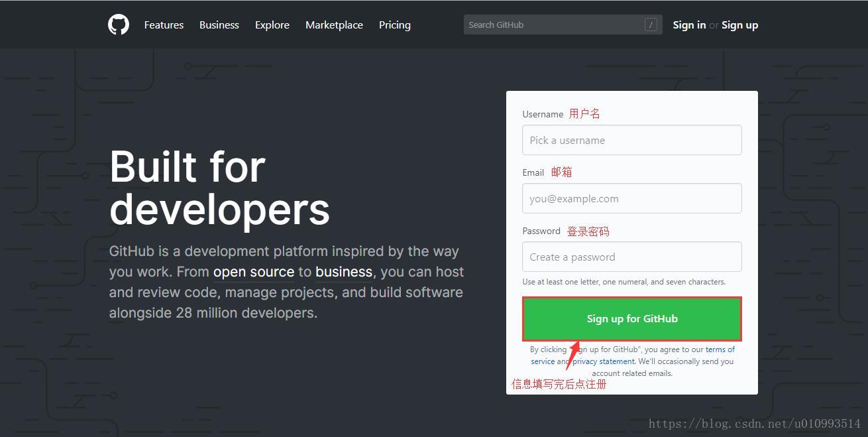Image resolution: width=868 pixels, height=437 pixels.
Task: Click the Email label
Action: (533, 172)
